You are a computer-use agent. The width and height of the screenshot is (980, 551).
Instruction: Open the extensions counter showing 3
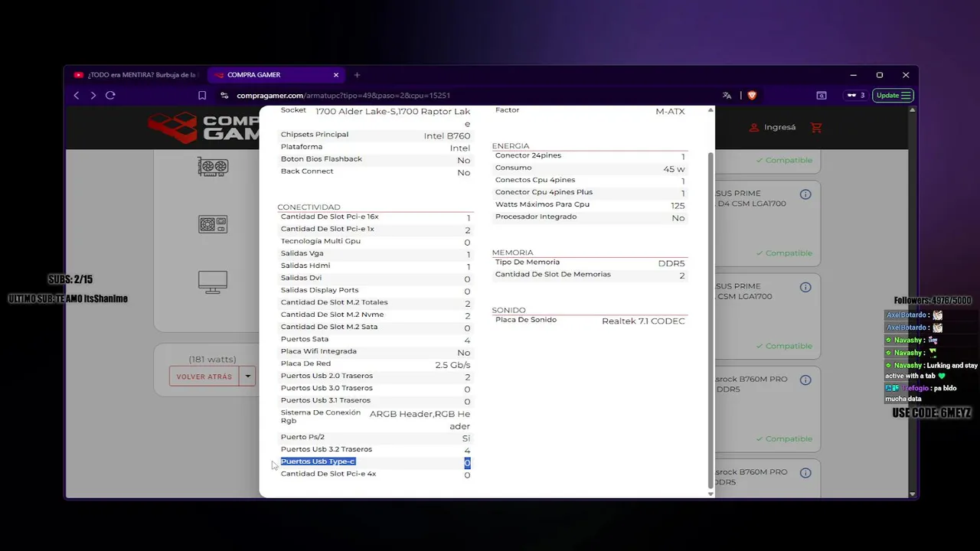855,96
